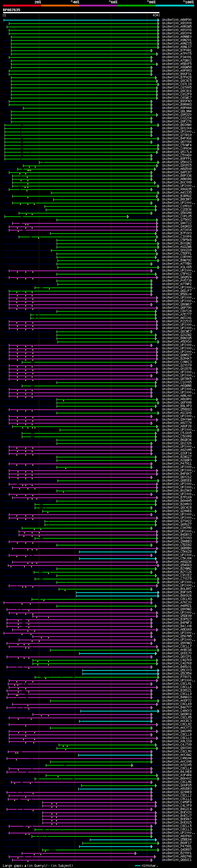Select label UniRef100_B9GFS1

177,74
